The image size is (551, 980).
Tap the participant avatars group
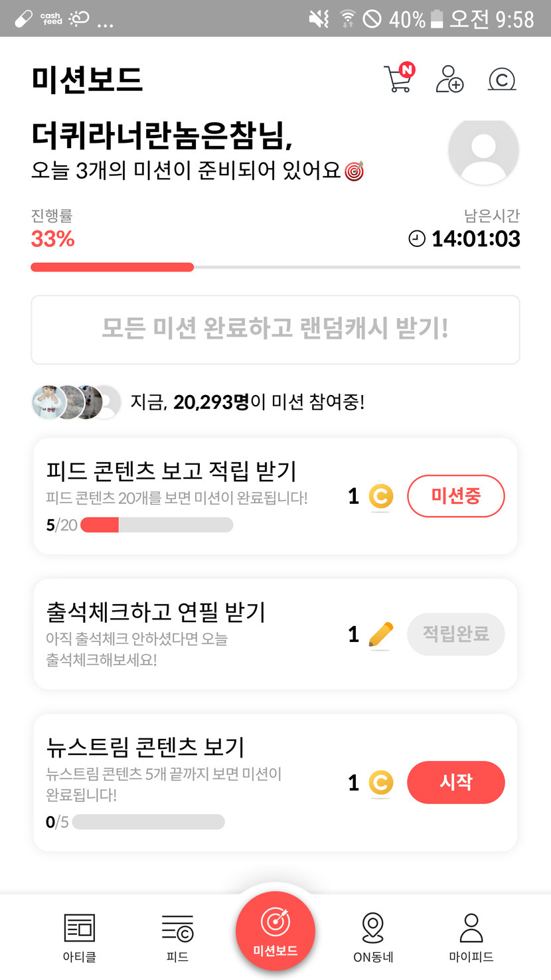click(76, 402)
